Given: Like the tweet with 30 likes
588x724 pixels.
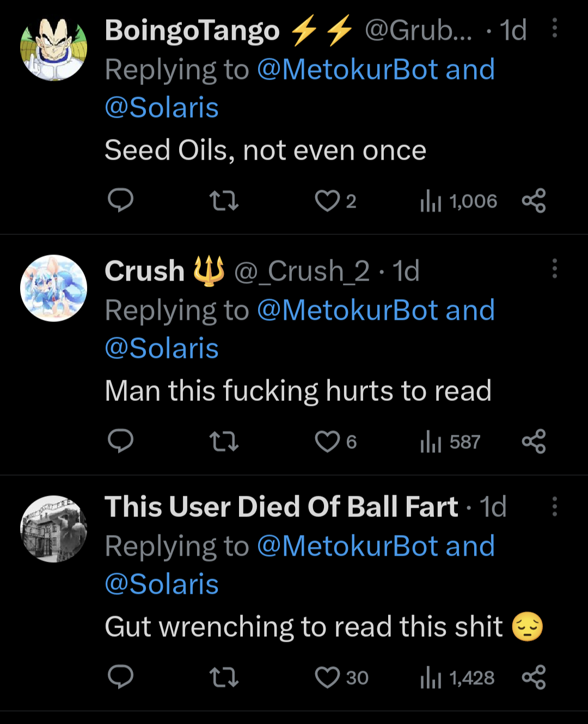Looking at the screenshot, I should (x=327, y=678).
